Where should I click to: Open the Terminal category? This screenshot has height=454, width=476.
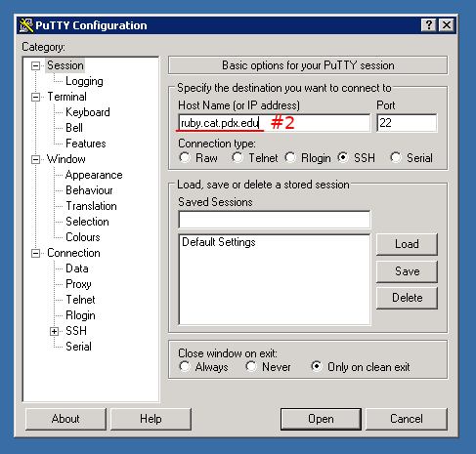(x=66, y=97)
